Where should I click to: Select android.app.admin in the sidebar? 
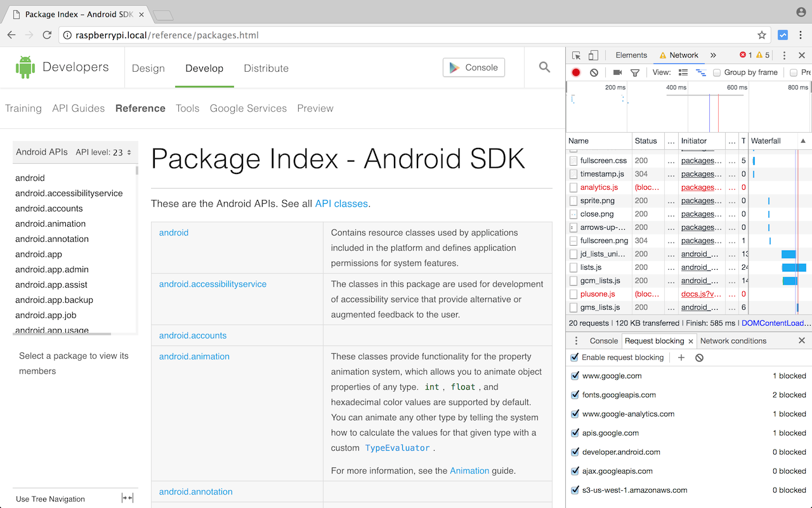[x=52, y=269]
